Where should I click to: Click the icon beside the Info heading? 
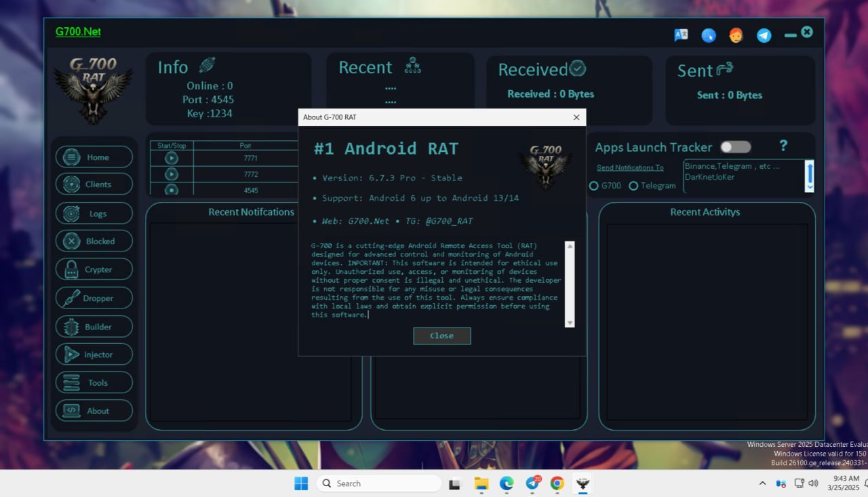(x=207, y=66)
